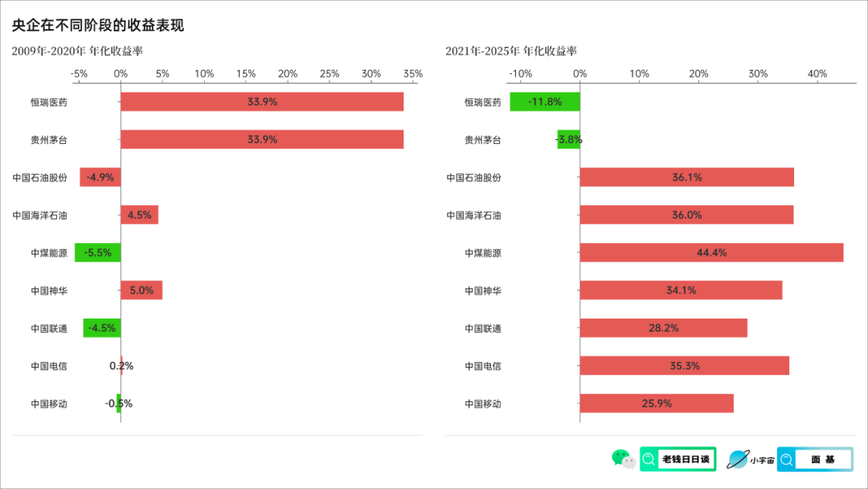Click 贵州茅台 33.9% red bar

(x=262, y=140)
